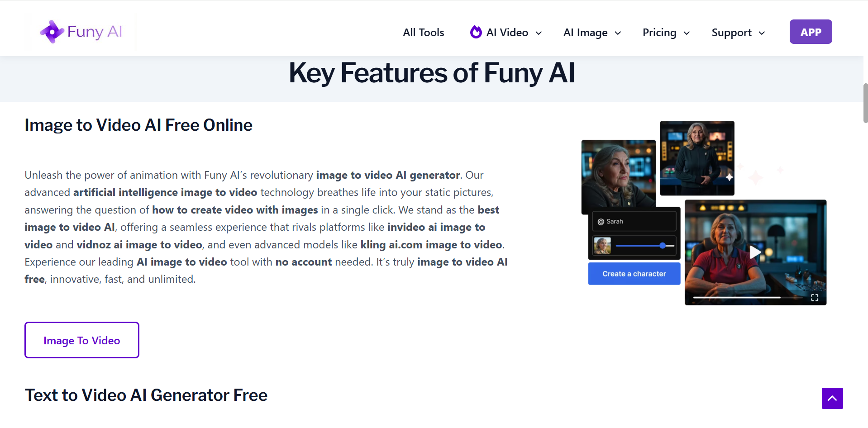The width and height of the screenshot is (868, 428).
Task: Open the AI Video menu
Action: [507, 33]
